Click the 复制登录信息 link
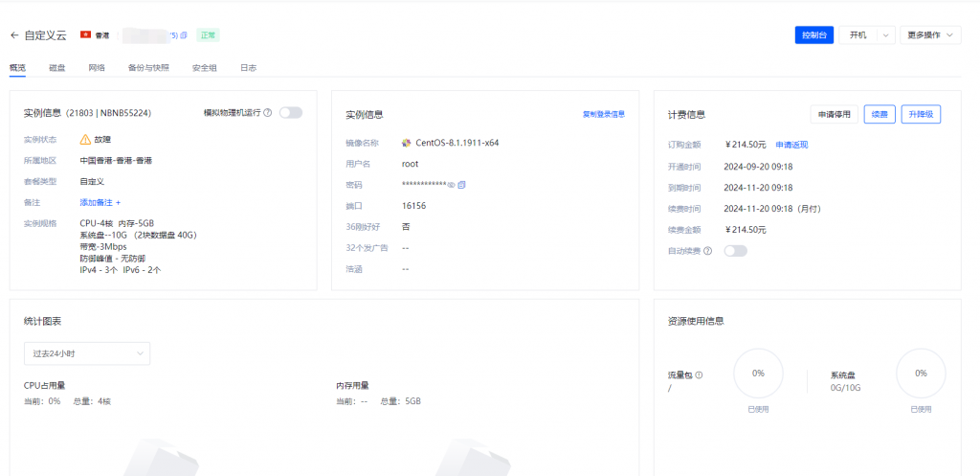 [x=603, y=114]
